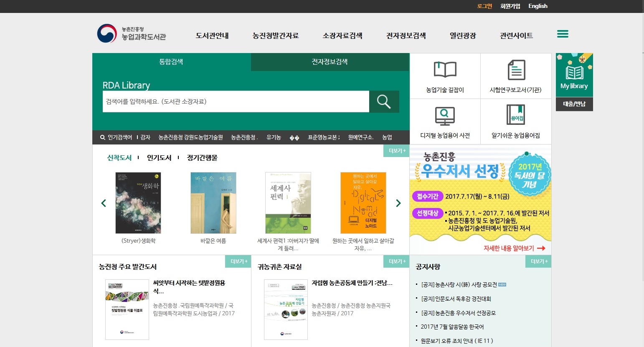The image size is (644, 347).
Task: Open title 씨앗부터 시작하는 텃밭정원용 식...
Action: click(x=189, y=287)
